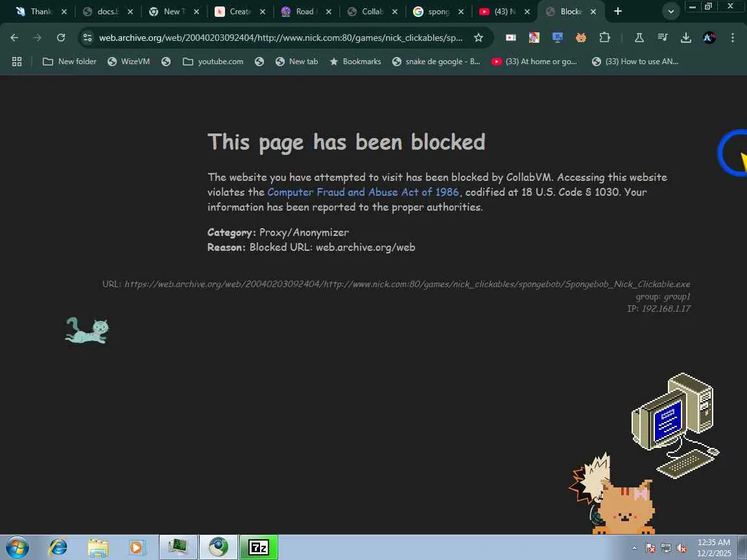The height and width of the screenshot is (560, 747).
Task: Close the YouTube (43) tab
Action: tap(527, 12)
